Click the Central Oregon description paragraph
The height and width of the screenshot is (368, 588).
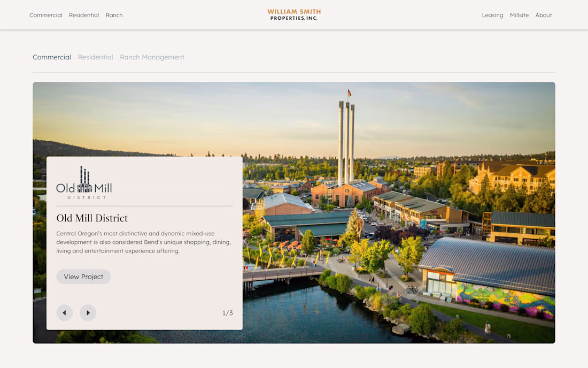coord(144,242)
